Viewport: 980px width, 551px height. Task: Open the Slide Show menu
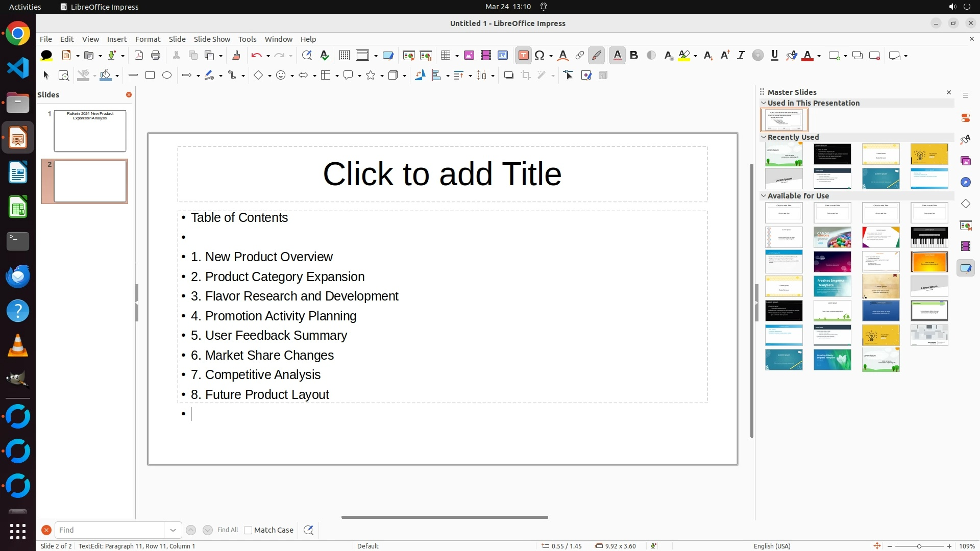tap(212, 39)
